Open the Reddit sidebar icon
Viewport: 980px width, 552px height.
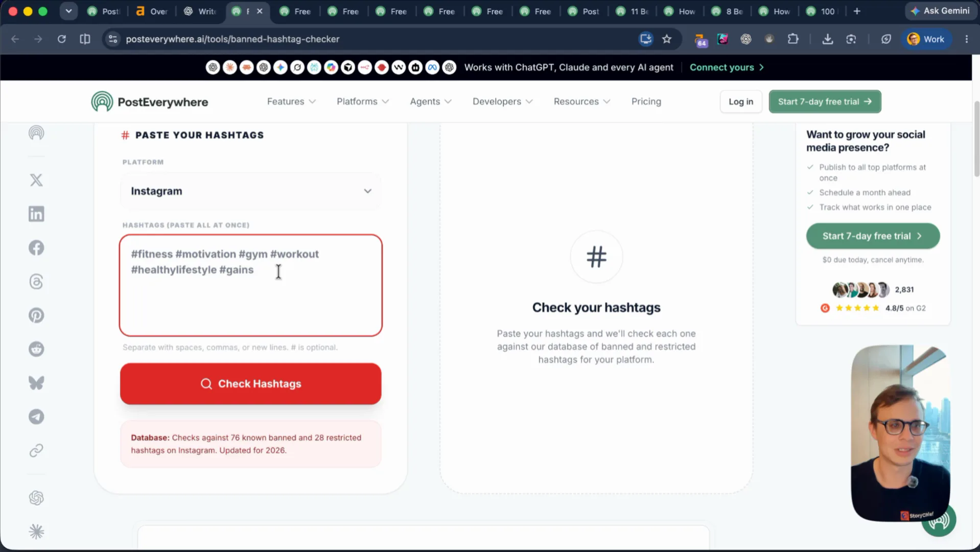(36, 349)
